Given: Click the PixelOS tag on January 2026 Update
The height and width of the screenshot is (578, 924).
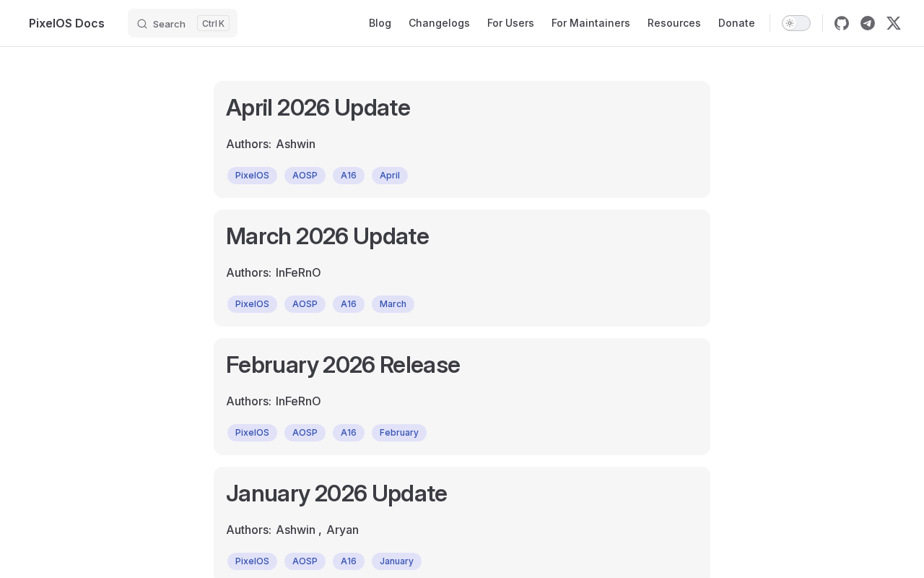Looking at the screenshot, I should click(x=252, y=561).
